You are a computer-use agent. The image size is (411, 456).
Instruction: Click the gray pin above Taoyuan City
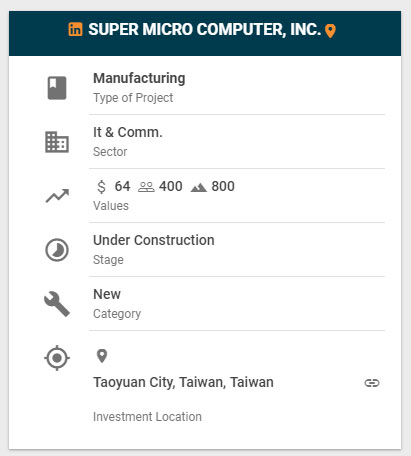[x=102, y=356]
